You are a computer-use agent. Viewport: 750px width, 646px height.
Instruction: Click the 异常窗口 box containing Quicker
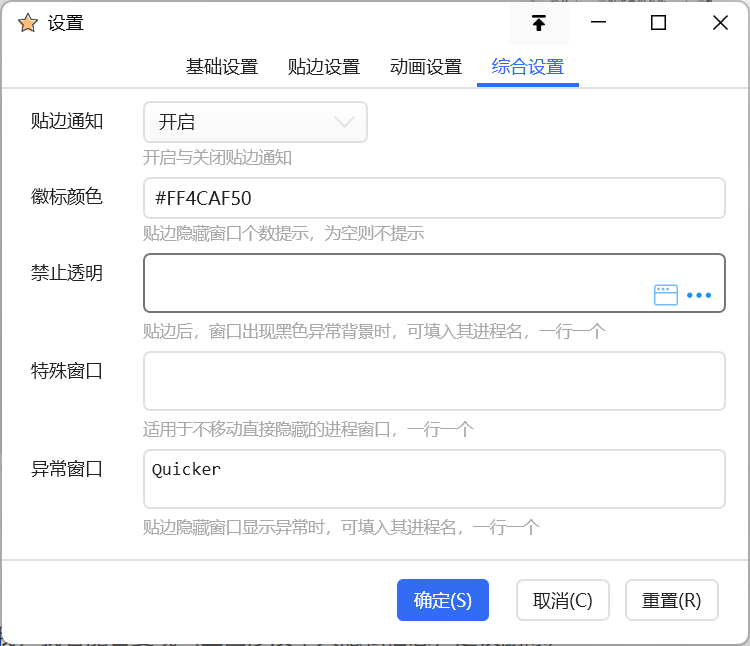[434, 479]
